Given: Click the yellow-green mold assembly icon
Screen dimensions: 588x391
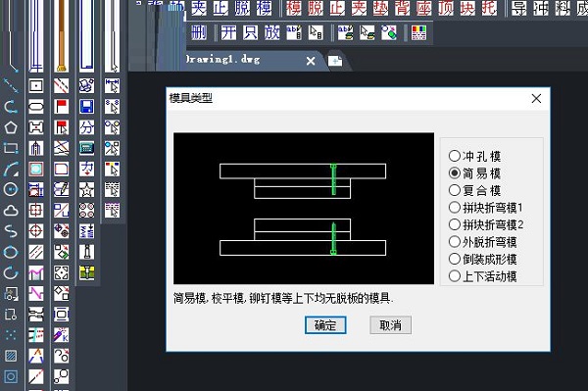Looking at the screenshot, I should point(86,272).
